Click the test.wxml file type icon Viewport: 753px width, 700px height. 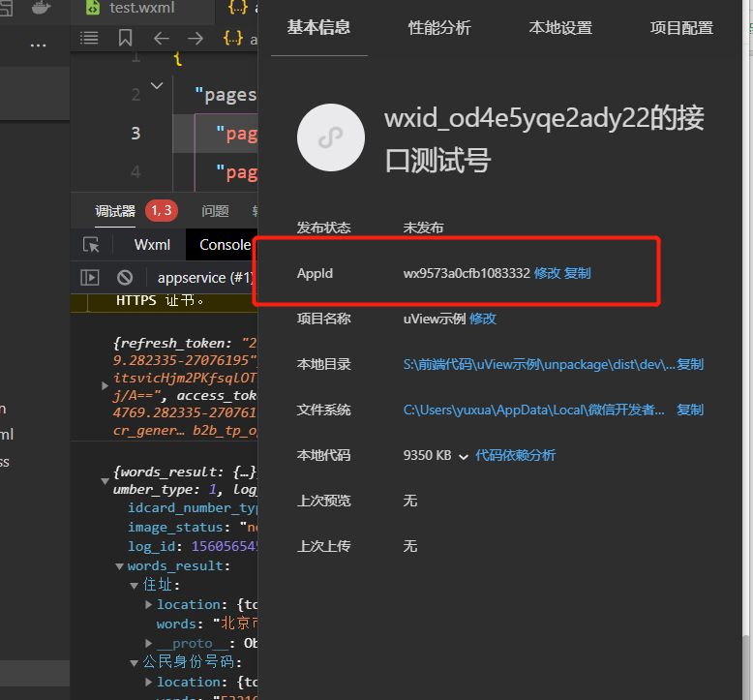click(x=93, y=7)
